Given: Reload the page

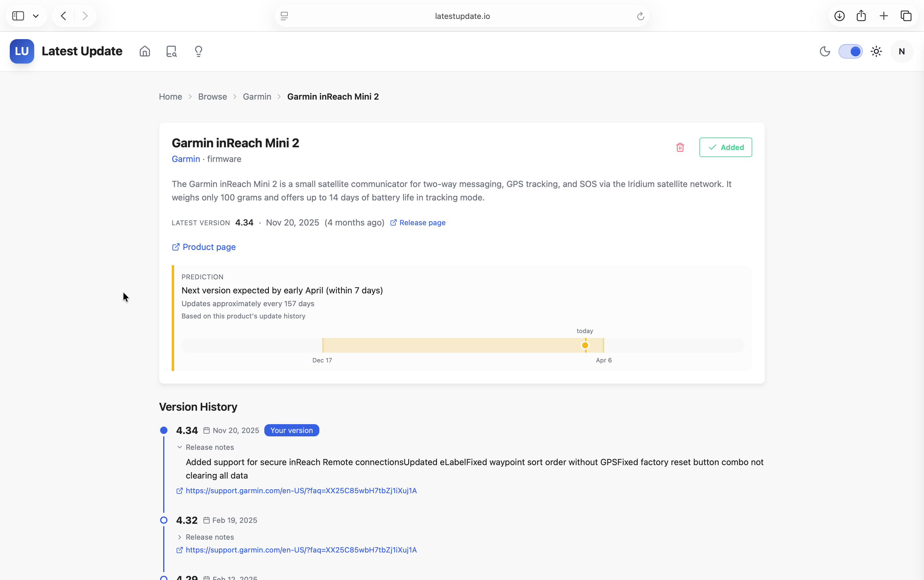Looking at the screenshot, I should point(640,16).
